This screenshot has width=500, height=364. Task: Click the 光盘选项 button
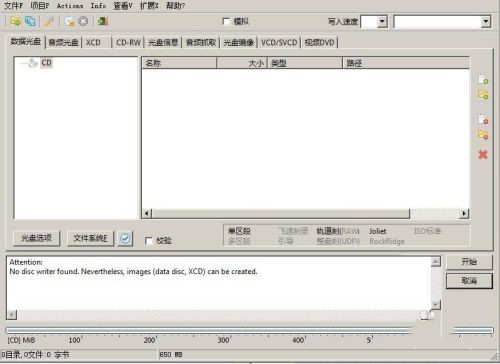coord(36,238)
